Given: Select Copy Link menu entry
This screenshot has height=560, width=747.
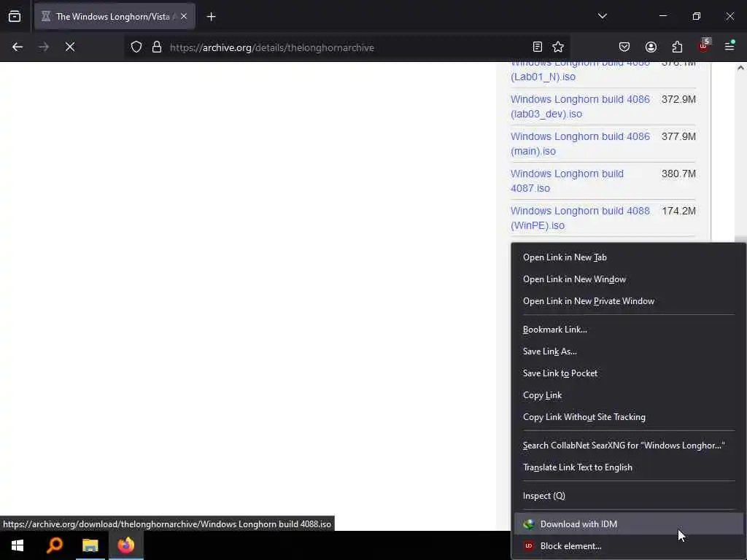Looking at the screenshot, I should [629, 395].
